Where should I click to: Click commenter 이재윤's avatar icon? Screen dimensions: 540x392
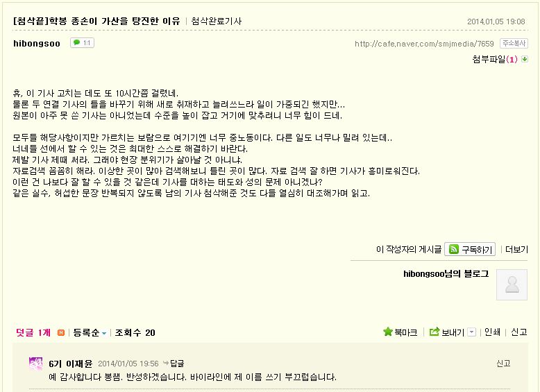point(35,364)
